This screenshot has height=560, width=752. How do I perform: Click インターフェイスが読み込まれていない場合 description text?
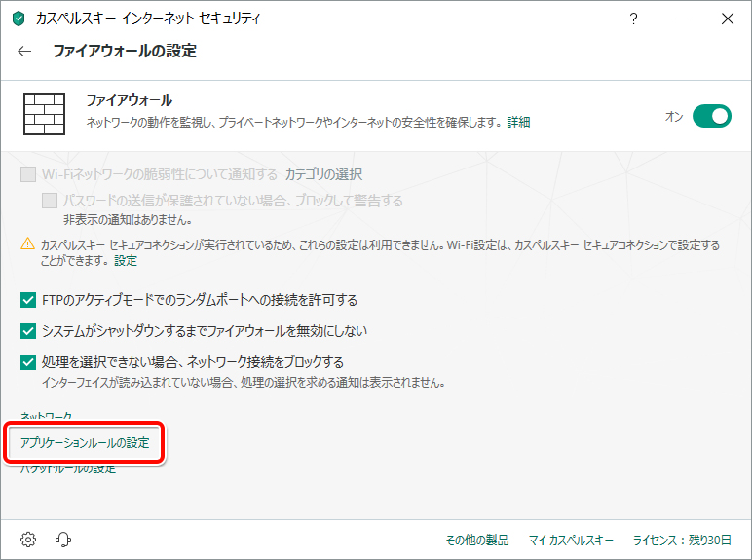click(244, 383)
